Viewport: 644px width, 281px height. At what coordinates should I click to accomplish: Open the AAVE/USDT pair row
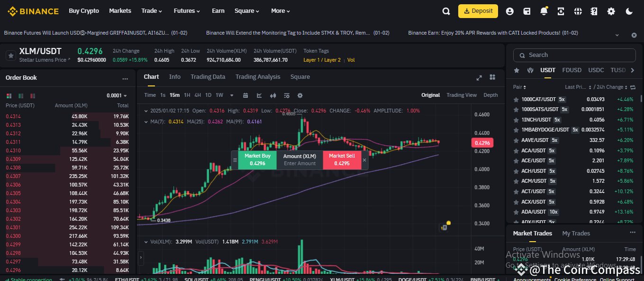[574, 140]
